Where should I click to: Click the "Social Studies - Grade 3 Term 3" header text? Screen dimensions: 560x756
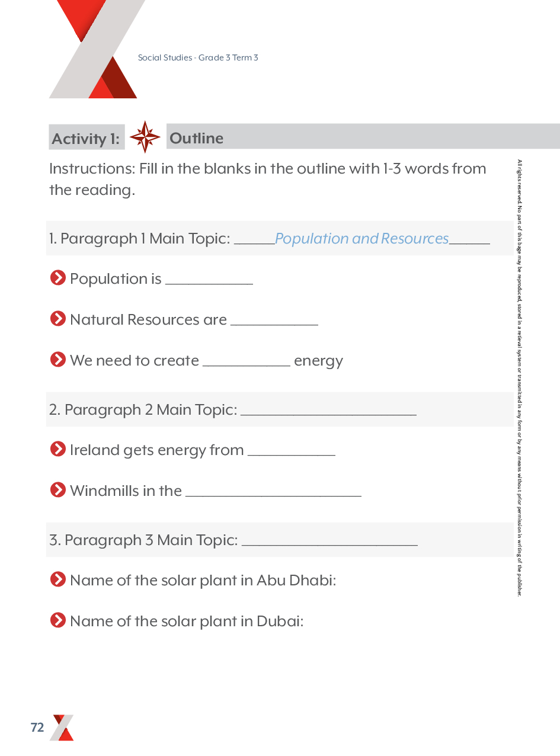click(198, 57)
